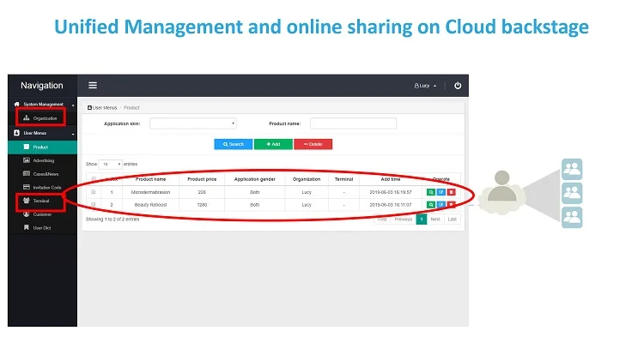Click the Product name text field
The height and width of the screenshot is (361, 644).
353,123
